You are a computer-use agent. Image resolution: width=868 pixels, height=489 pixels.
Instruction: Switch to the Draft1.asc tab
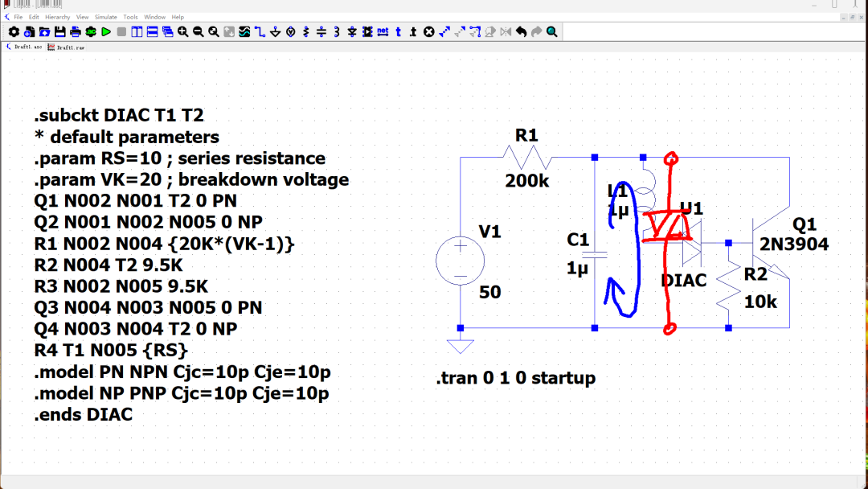24,47
